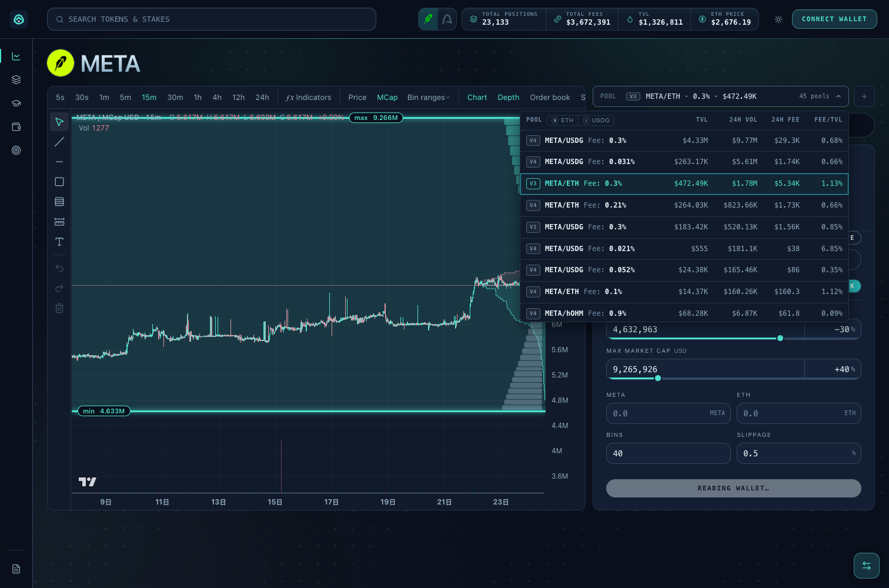Open the wallet sidebar icon

[16, 127]
